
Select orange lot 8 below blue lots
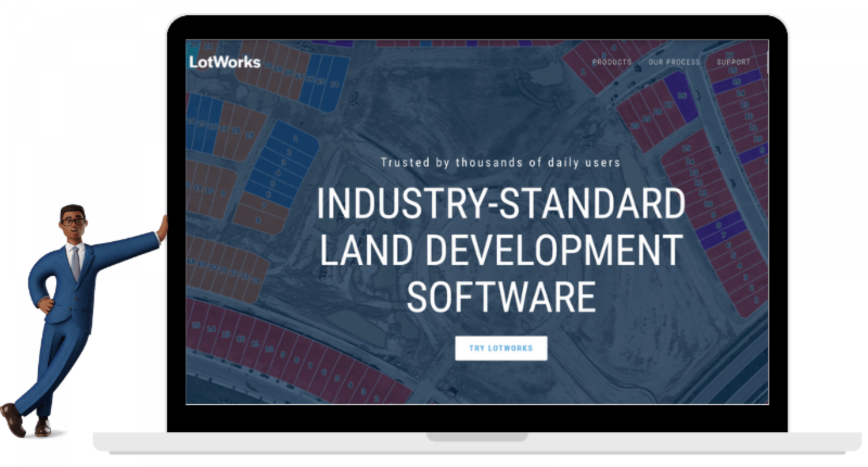click(x=258, y=220)
